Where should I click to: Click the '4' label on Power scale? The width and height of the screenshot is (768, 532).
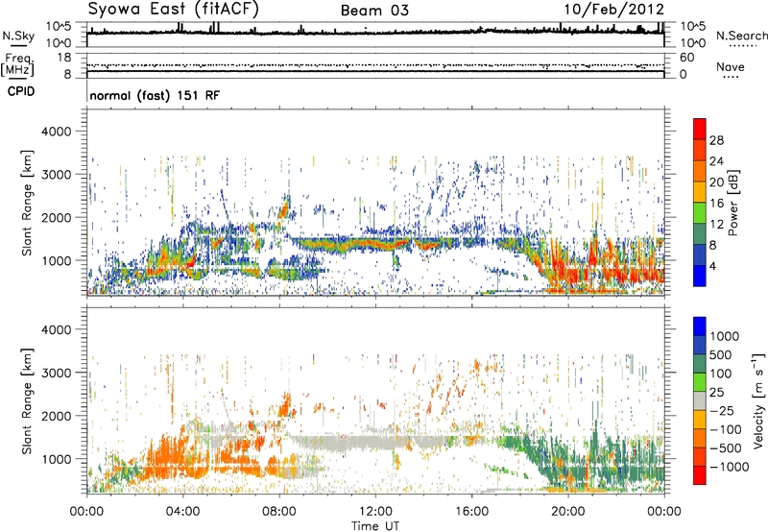(712, 267)
